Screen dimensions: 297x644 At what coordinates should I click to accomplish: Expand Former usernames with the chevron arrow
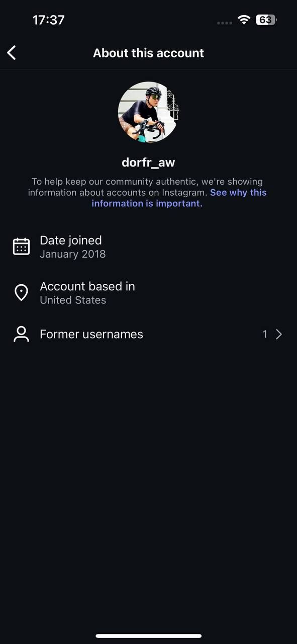point(279,334)
